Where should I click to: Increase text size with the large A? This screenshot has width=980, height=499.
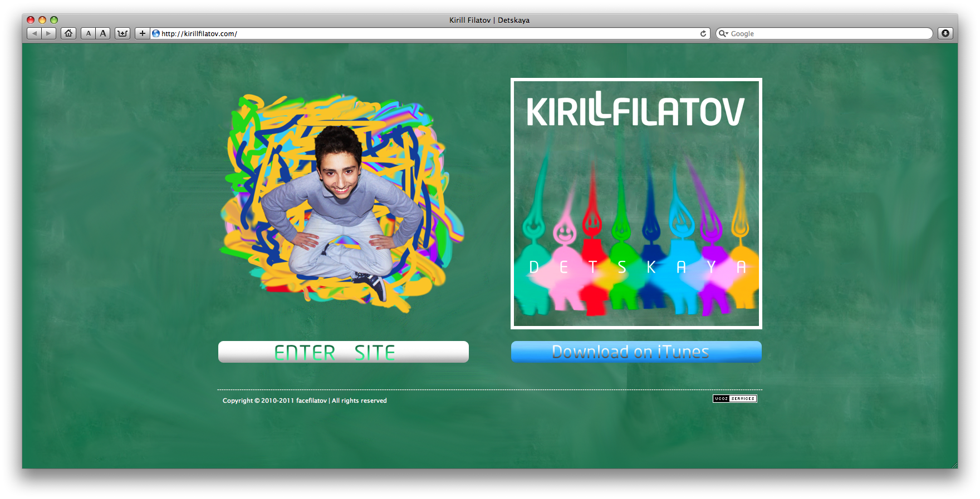point(103,33)
